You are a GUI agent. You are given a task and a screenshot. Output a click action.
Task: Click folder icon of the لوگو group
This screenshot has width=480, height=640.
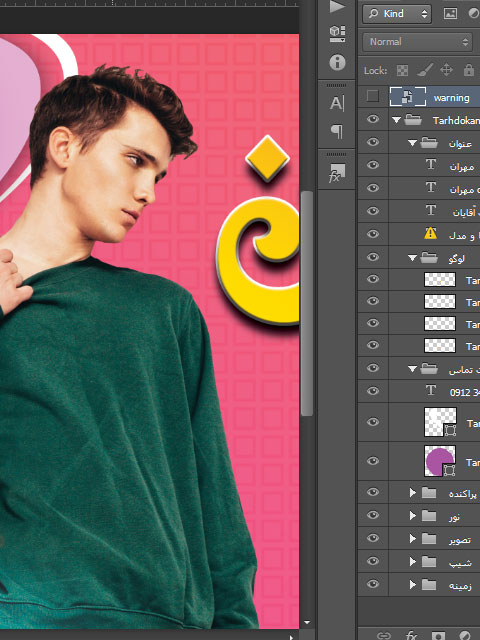429,257
